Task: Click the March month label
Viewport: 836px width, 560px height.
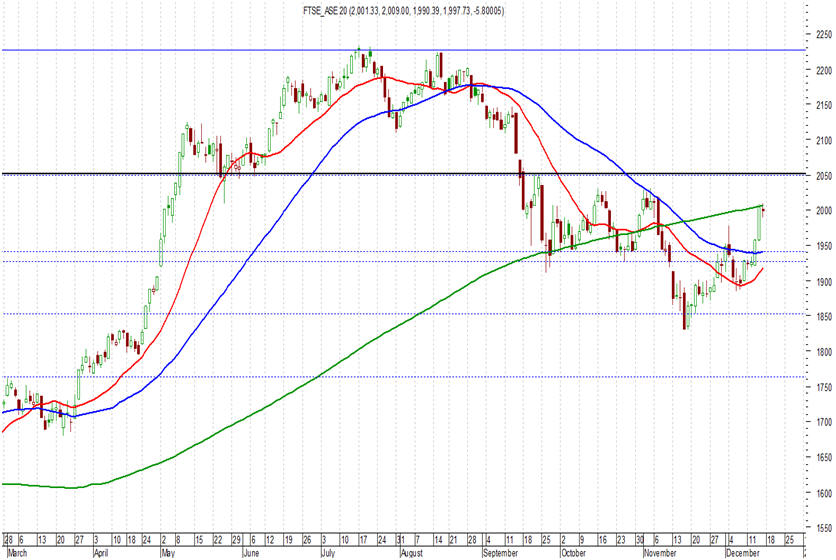Action: click(17, 553)
